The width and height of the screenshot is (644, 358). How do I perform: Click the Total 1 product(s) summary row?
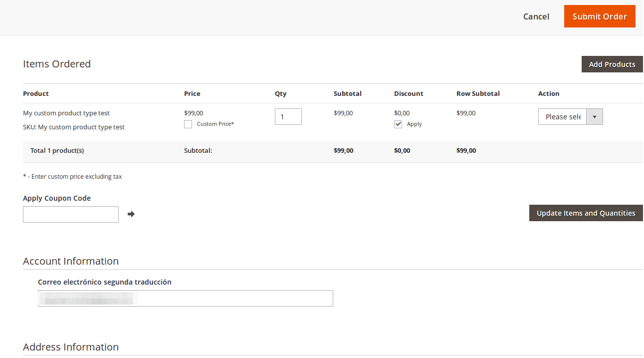click(57, 150)
